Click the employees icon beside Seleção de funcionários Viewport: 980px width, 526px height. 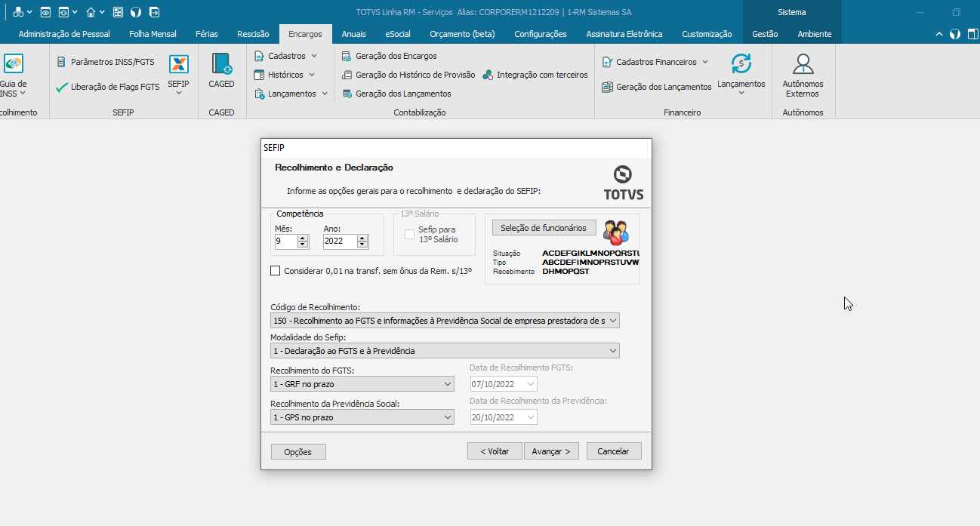click(x=616, y=232)
